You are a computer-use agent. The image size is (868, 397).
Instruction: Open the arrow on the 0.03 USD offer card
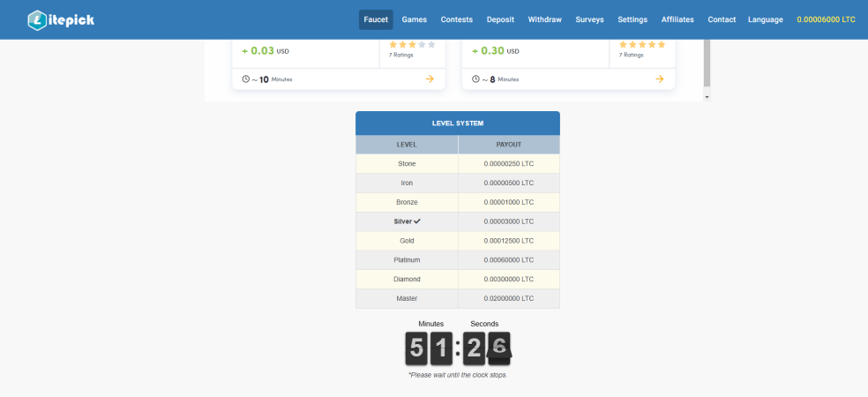click(430, 79)
